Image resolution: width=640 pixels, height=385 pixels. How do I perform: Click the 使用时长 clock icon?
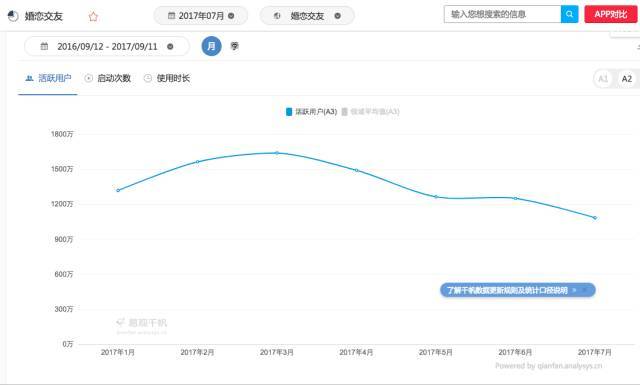pos(148,78)
